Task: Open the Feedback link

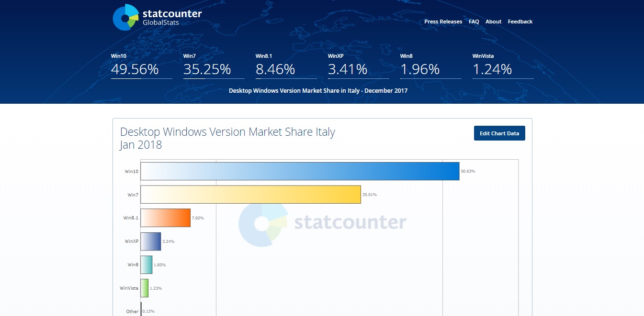Action: (x=520, y=22)
